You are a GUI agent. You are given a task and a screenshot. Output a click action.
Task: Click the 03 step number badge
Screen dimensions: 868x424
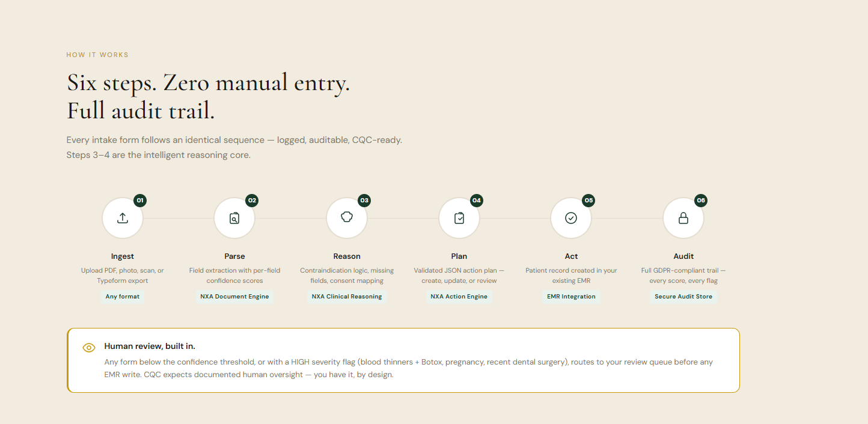click(x=364, y=201)
